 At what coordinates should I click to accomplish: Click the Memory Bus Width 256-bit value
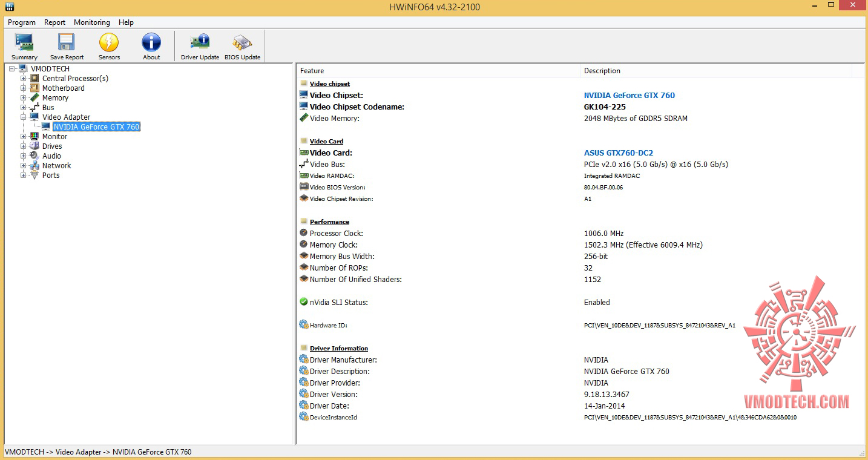[596, 256]
